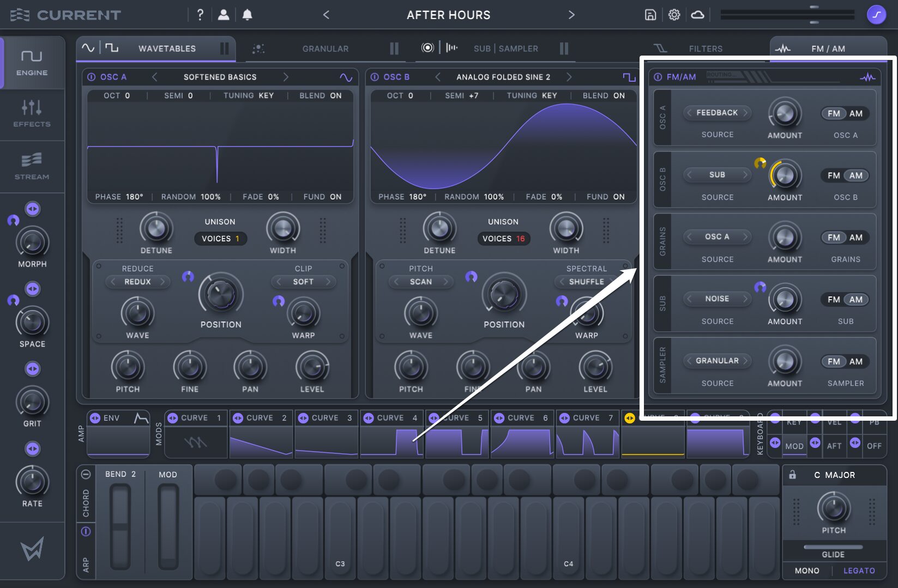This screenshot has width=898, height=588.
Task: Select the Mono voice mode
Action: (807, 571)
